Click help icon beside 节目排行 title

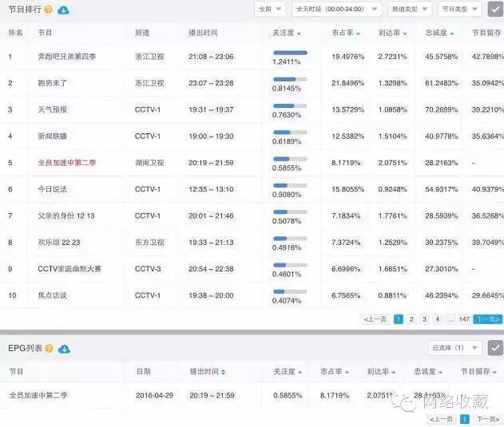(x=48, y=10)
